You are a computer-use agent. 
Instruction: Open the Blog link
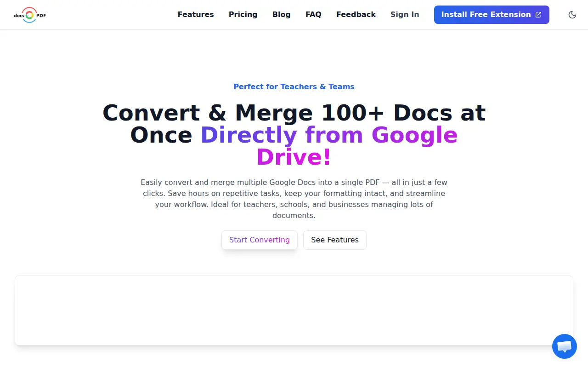click(281, 15)
